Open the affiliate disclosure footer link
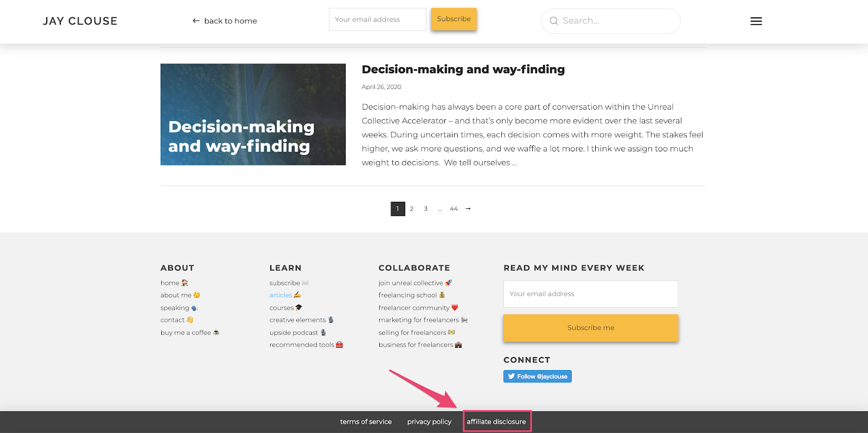The width and height of the screenshot is (868, 433). [496, 422]
